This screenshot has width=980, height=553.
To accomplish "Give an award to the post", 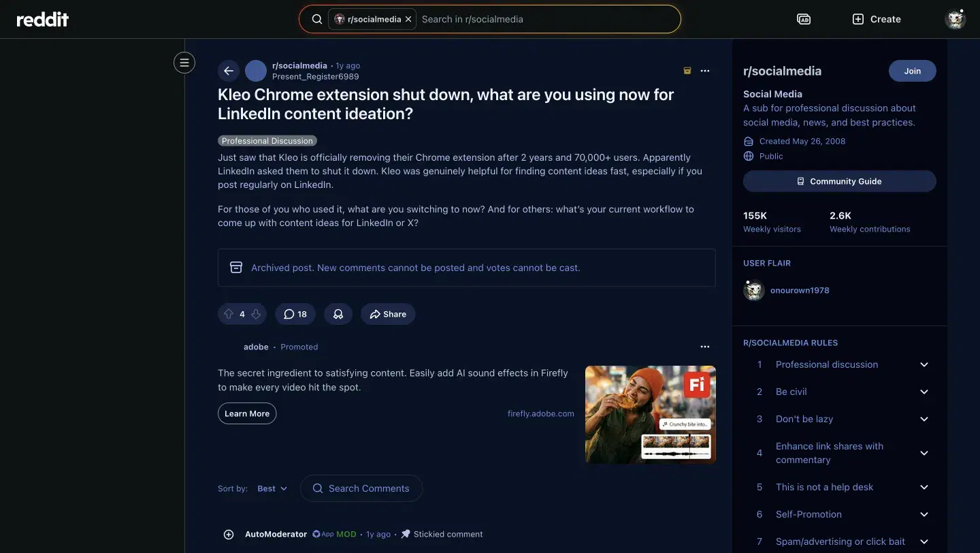I will point(338,314).
